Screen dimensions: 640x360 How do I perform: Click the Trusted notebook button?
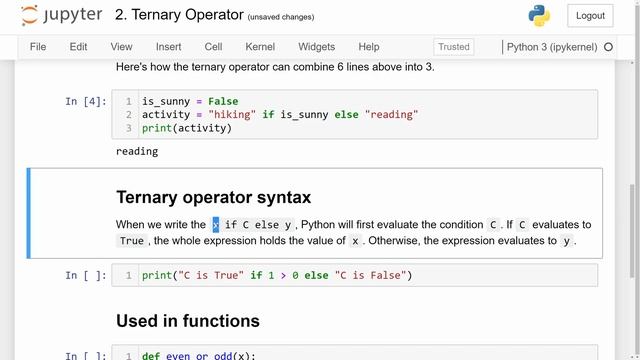453,47
